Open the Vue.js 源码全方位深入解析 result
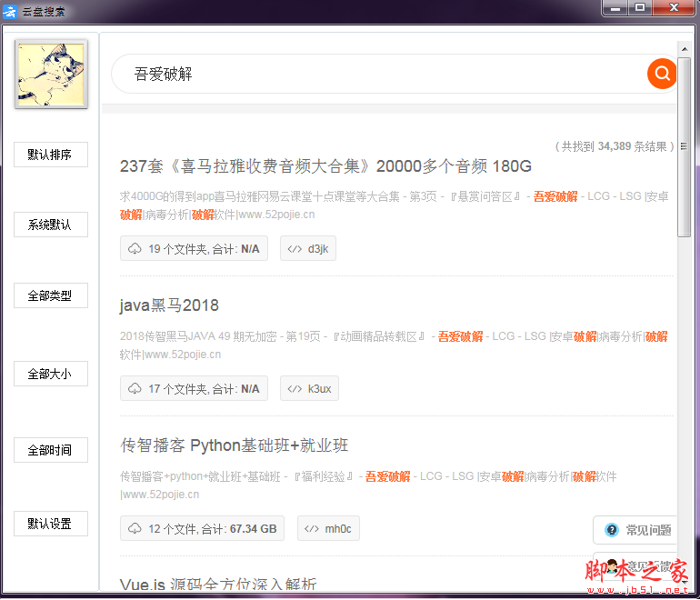The image size is (700, 600). click(218, 585)
